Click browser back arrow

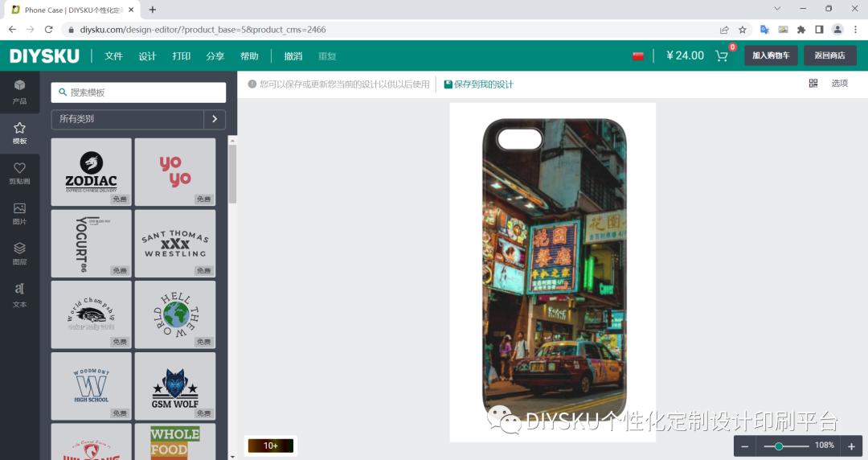[x=12, y=30]
